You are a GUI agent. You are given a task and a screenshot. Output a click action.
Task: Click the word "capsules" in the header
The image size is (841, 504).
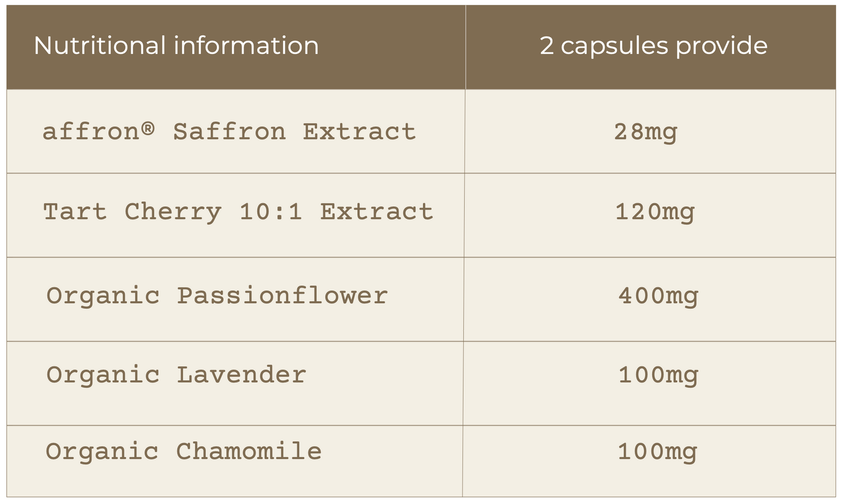click(x=614, y=46)
